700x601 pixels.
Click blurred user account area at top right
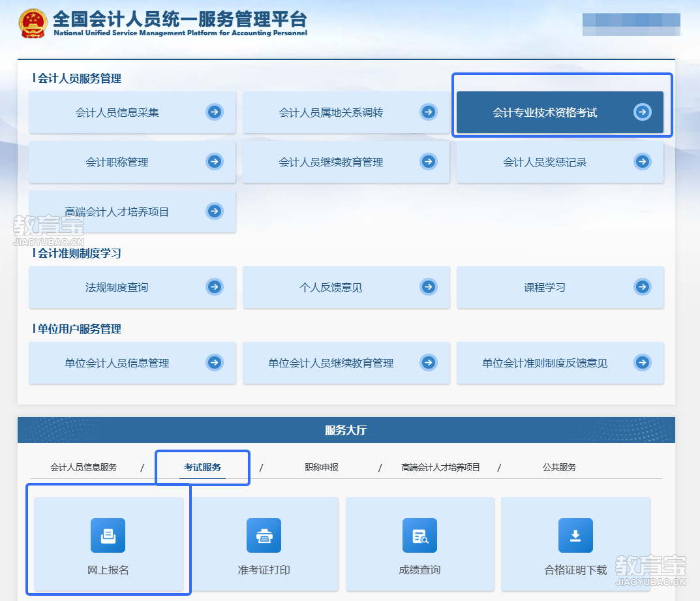(632, 24)
